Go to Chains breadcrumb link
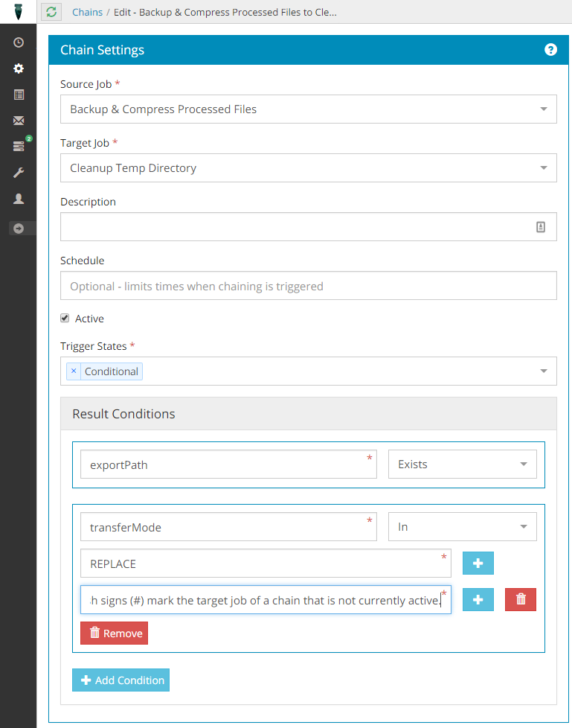 pos(87,12)
